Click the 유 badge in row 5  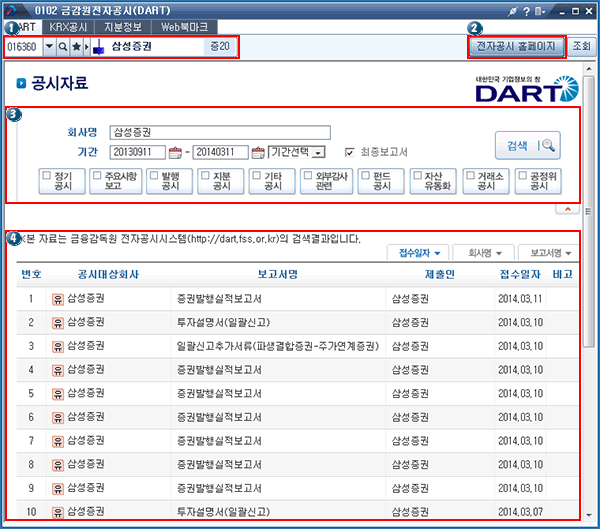click(58, 394)
